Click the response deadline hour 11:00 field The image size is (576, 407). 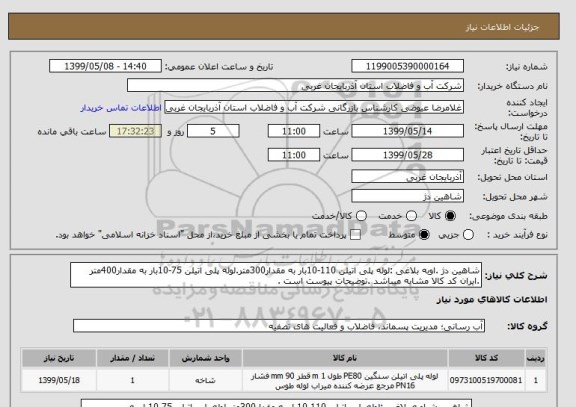point(294,131)
